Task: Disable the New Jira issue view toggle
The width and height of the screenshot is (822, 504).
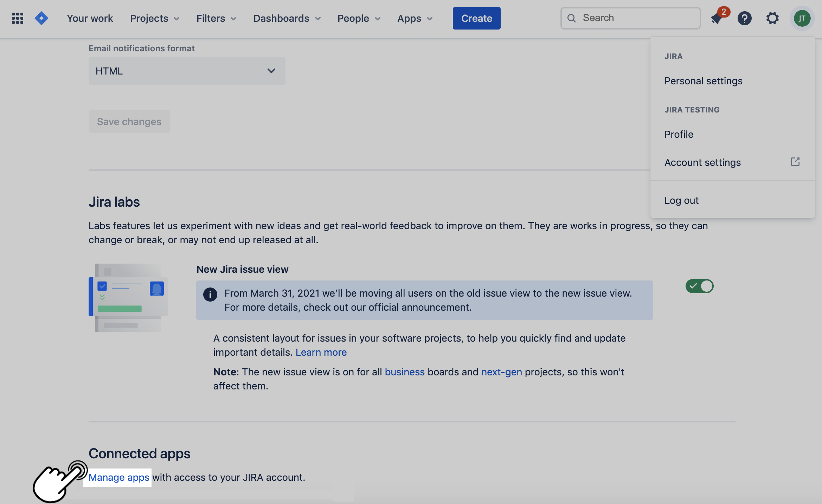Action: click(699, 286)
